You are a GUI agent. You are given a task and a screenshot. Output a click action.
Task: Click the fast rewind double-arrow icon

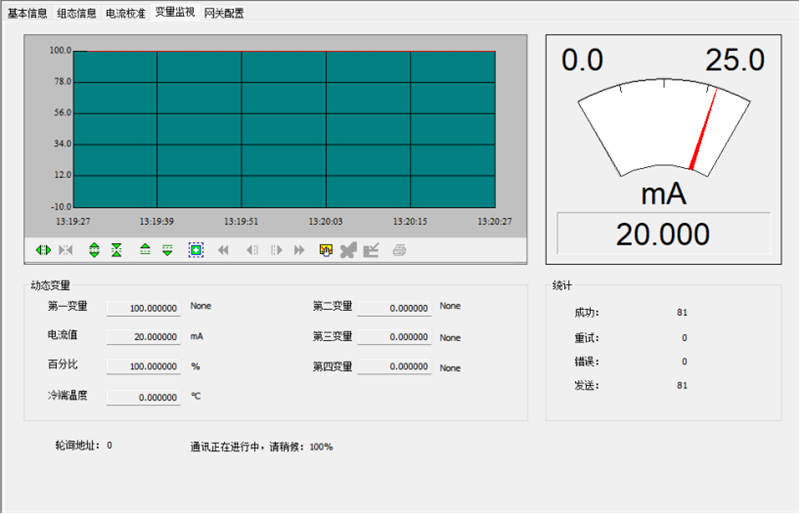(223, 250)
